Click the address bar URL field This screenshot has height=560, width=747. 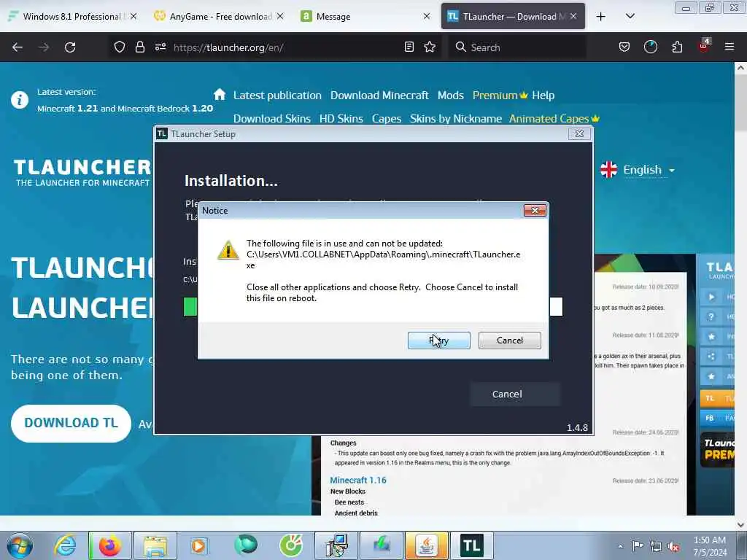click(285, 47)
